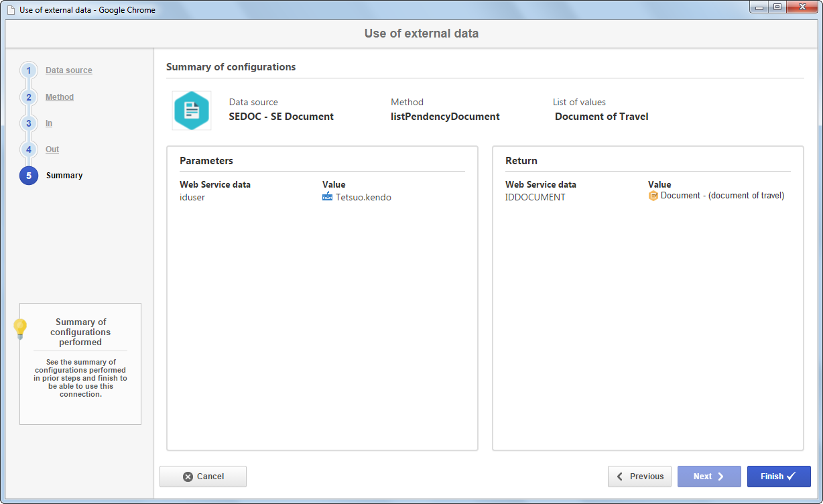
Task: Click the lightbulb tip icon
Action: click(20, 329)
